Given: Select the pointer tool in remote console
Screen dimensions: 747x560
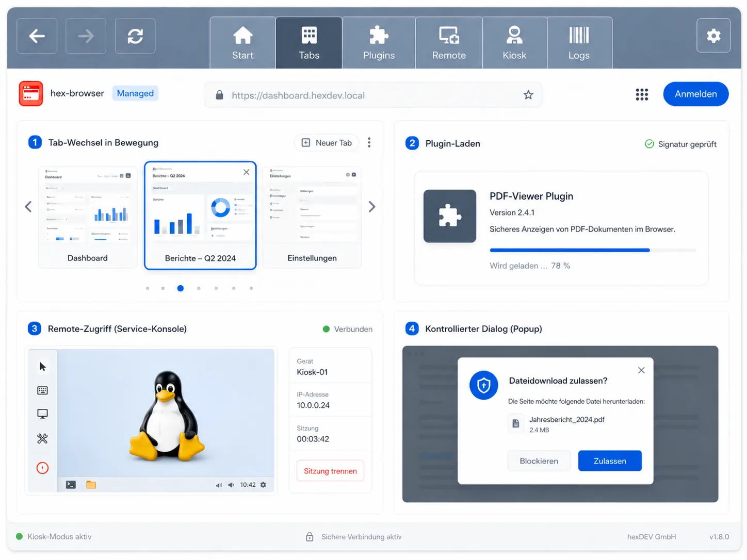Looking at the screenshot, I should click(x=42, y=367).
